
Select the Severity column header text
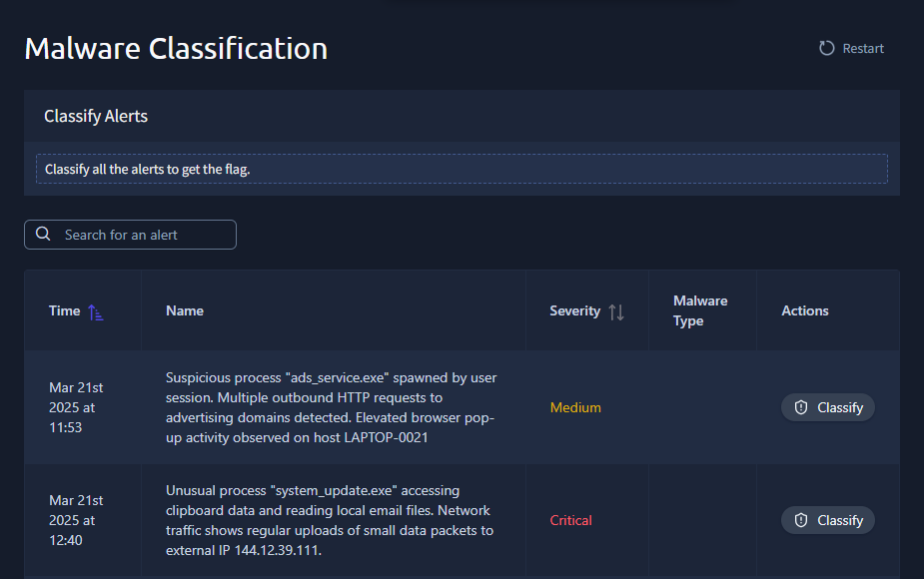pyautogui.click(x=574, y=310)
